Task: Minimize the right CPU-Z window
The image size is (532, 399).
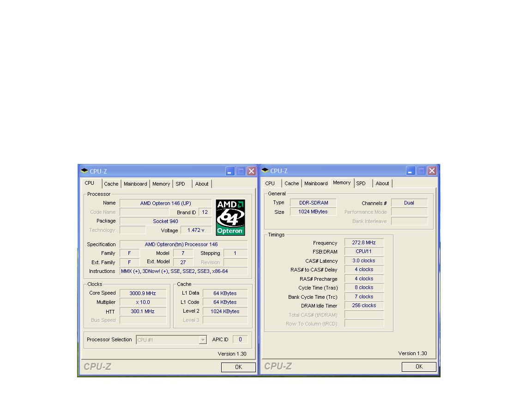Action: pyautogui.click(x=411, y=171)
